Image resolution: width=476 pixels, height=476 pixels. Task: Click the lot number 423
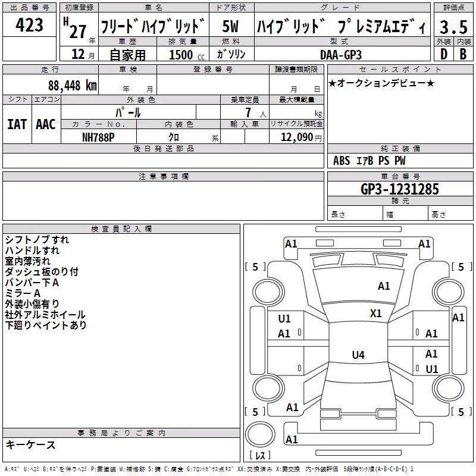[29, 24]
